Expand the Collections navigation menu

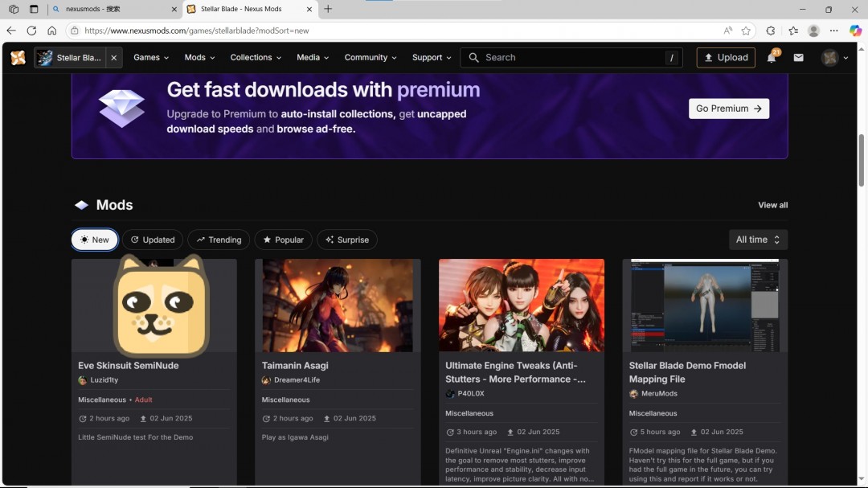[256, 58]
